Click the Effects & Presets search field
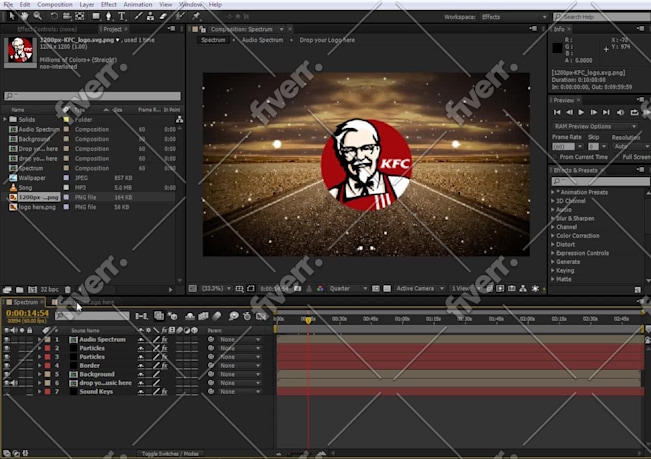Viewport: 651px width, 459px height. click(x=600, y=181)
